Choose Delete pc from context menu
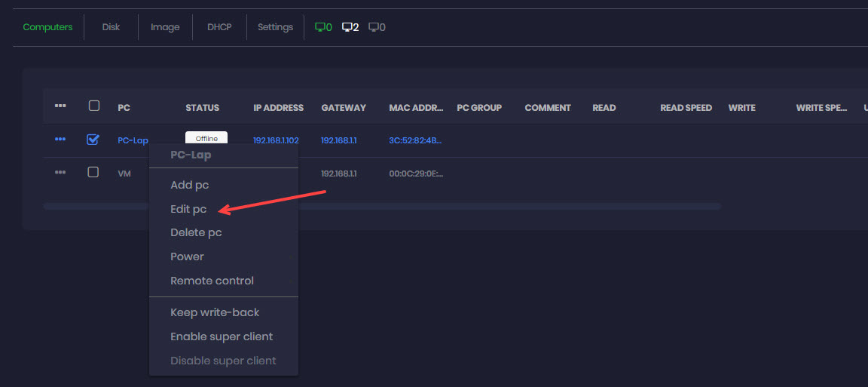This screenshot has width=868, height=387. [x=196, y=232]
